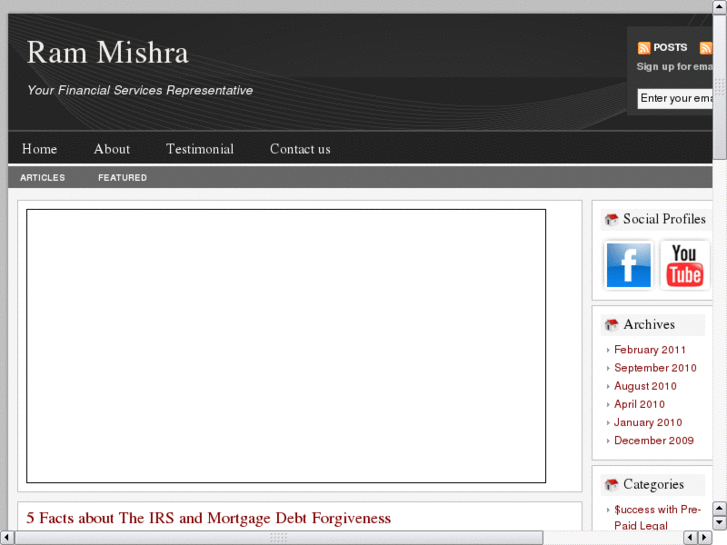Image resolution: width=727 pixels, height=545 pixels.
Task: Click the house icon beside Archives
Action: (612, 325)
